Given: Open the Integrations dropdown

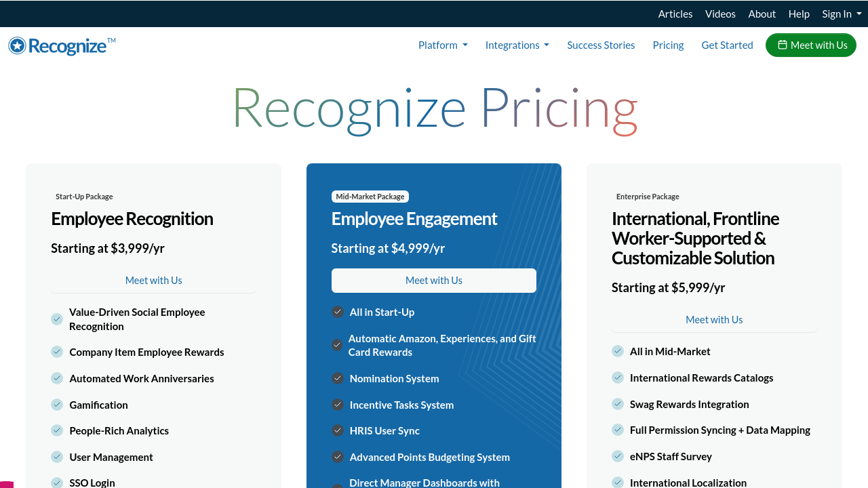Looking at the screenshot, I should pos(517,45).
